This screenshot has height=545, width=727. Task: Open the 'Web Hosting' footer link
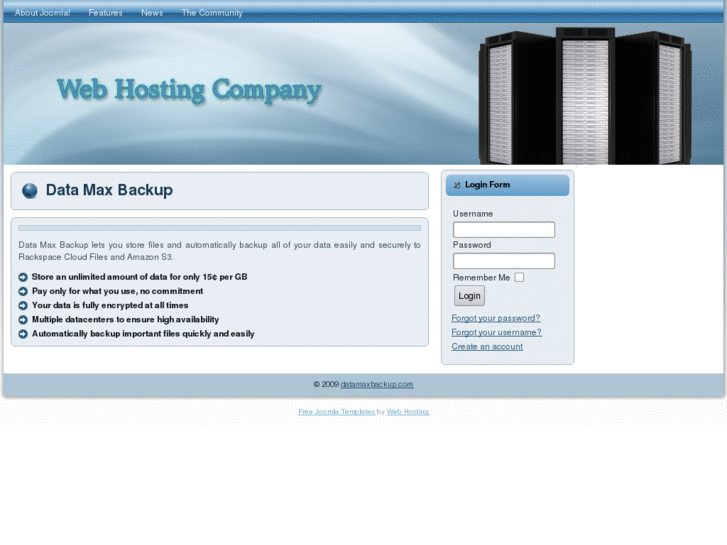coord(408,412)
